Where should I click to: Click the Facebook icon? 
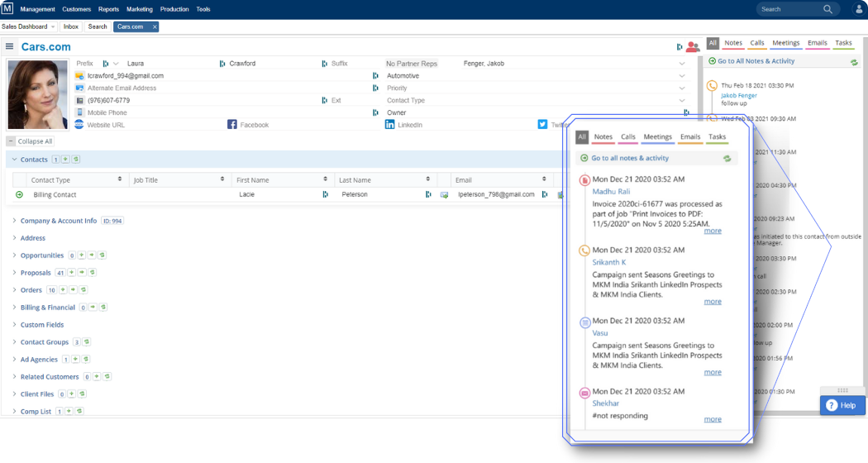tap(232, 125)
